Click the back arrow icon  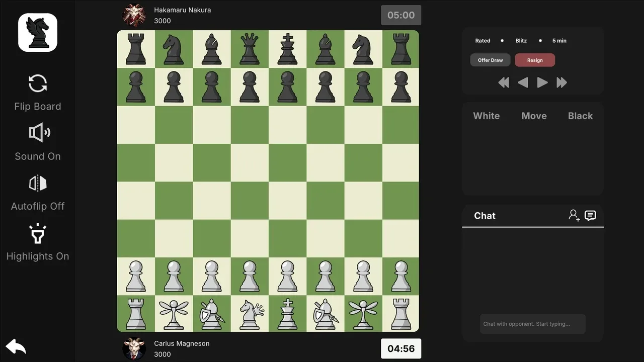tap(16, 346)
